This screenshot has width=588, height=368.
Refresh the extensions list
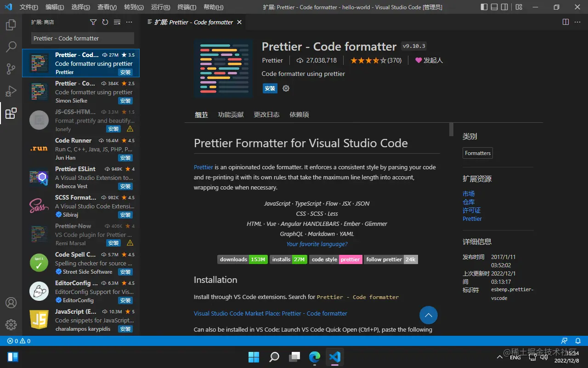[x=105, y=22]
